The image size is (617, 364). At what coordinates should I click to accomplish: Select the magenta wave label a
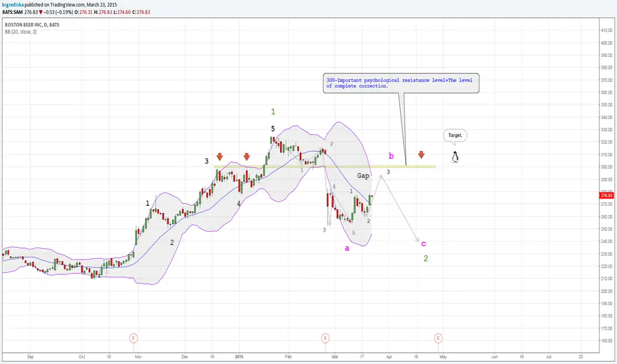[347, 248]
